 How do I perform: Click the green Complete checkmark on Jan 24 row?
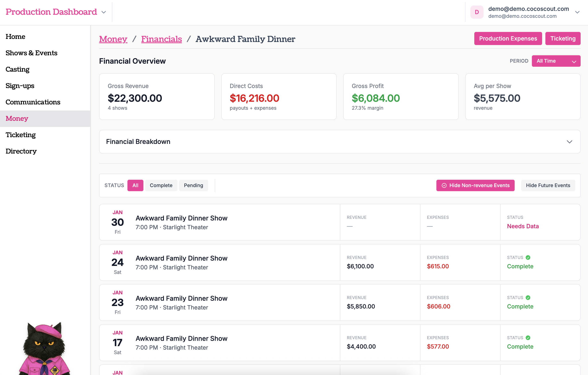point(528,257)
